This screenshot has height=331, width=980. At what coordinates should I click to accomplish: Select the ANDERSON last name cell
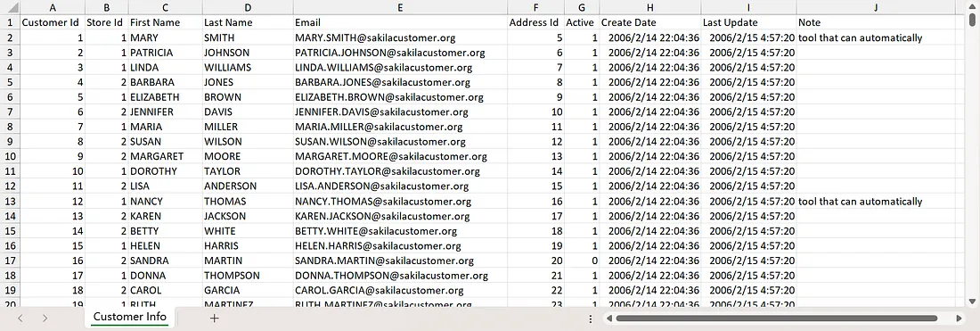(x=248, y=186)
